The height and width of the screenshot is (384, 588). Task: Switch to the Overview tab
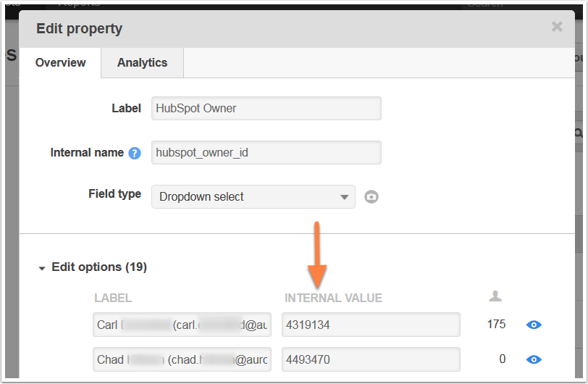(60, 63)
